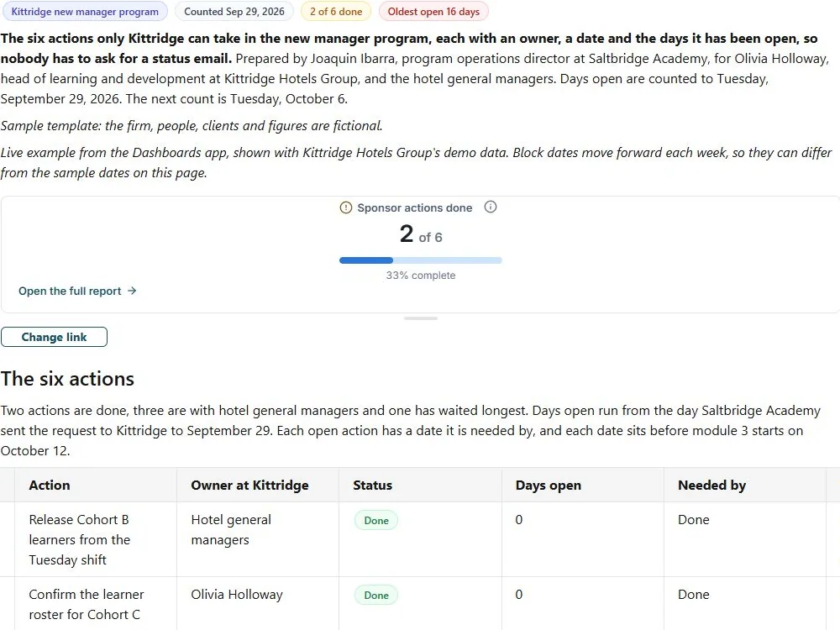
Task: Click the Owner at Kittridge column header
Action: click(x=258, y=485)
